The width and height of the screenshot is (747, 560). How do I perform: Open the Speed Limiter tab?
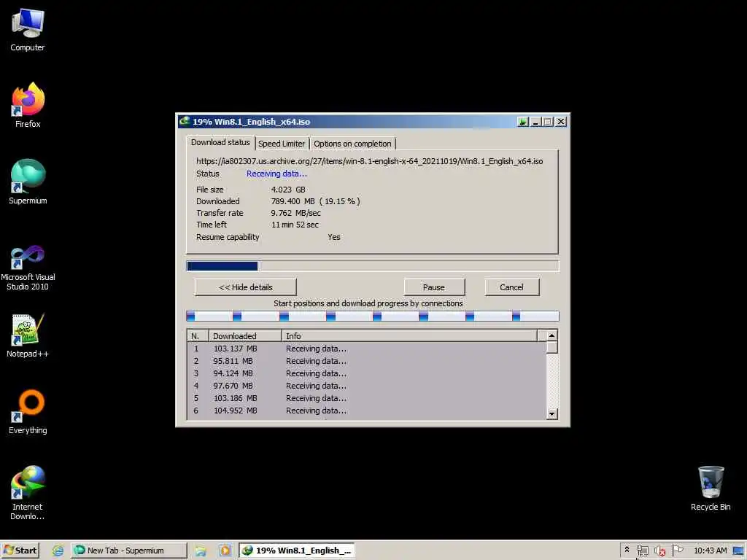click(x=282, y=144)
